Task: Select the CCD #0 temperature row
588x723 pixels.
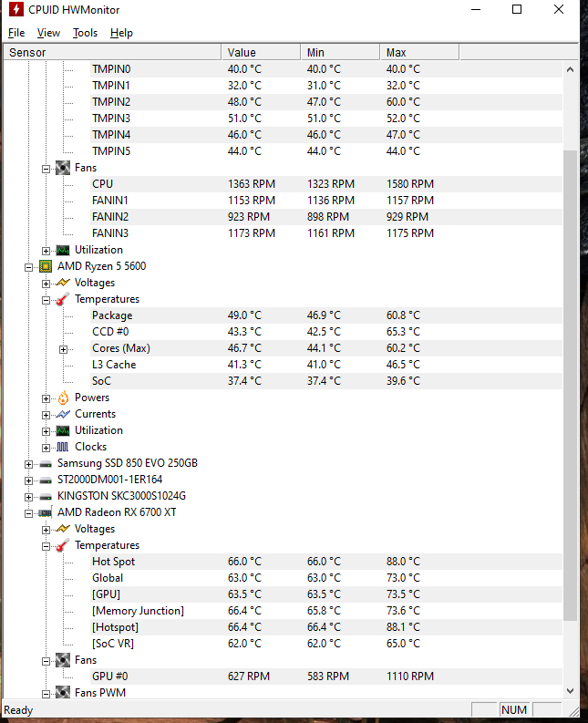Action: pos(326,332)
